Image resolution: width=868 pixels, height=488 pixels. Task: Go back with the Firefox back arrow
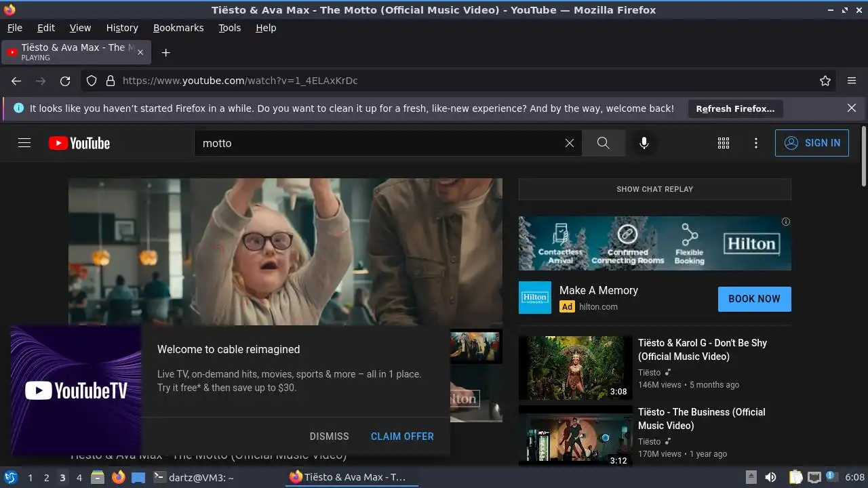(x=16, y=81)
